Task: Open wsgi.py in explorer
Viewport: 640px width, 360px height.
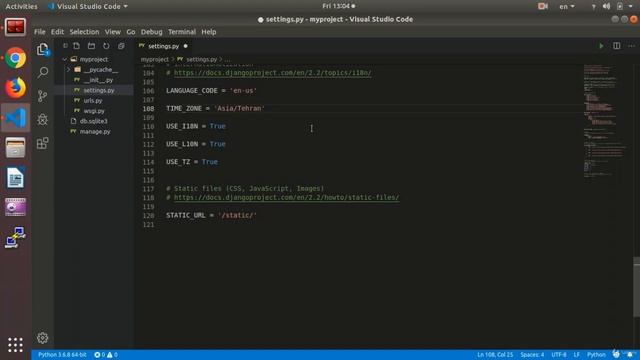Action: tap(94, 111)
